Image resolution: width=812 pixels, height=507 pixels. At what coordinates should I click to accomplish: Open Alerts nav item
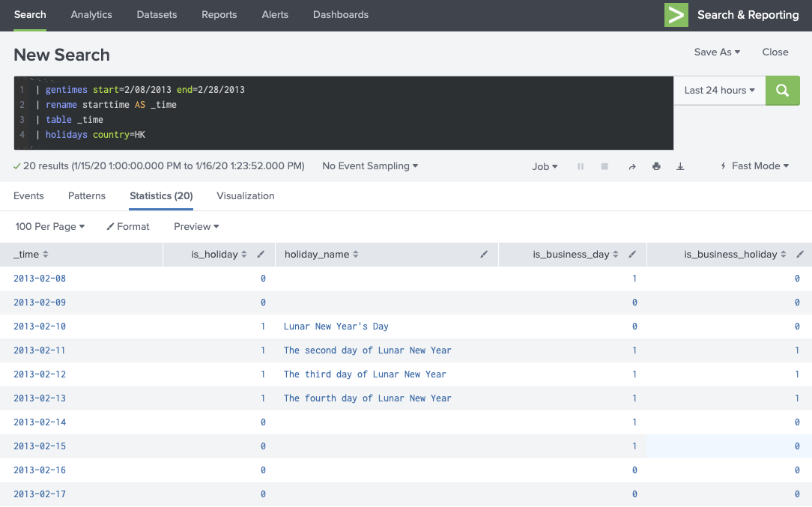[x=275, y=15]
